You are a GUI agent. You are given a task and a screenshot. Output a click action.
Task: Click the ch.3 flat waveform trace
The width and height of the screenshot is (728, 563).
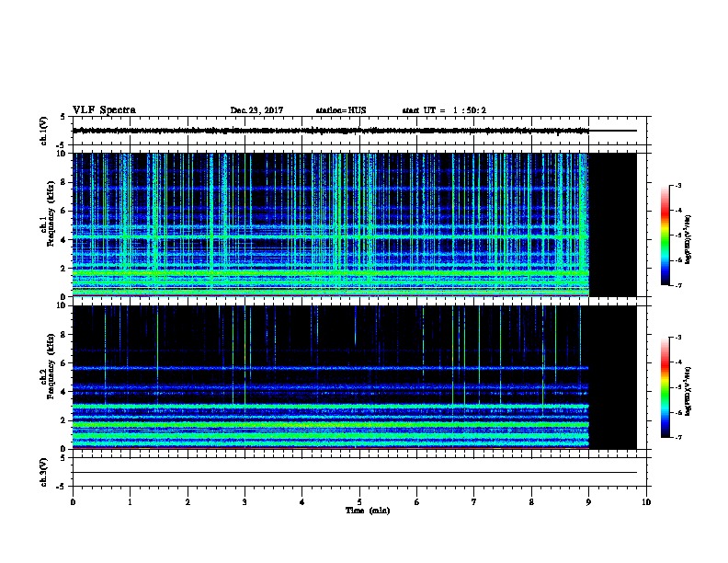point(354,473)
